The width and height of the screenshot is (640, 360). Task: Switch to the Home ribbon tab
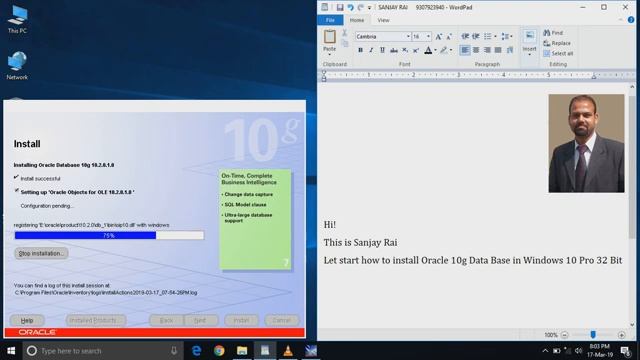357,20
